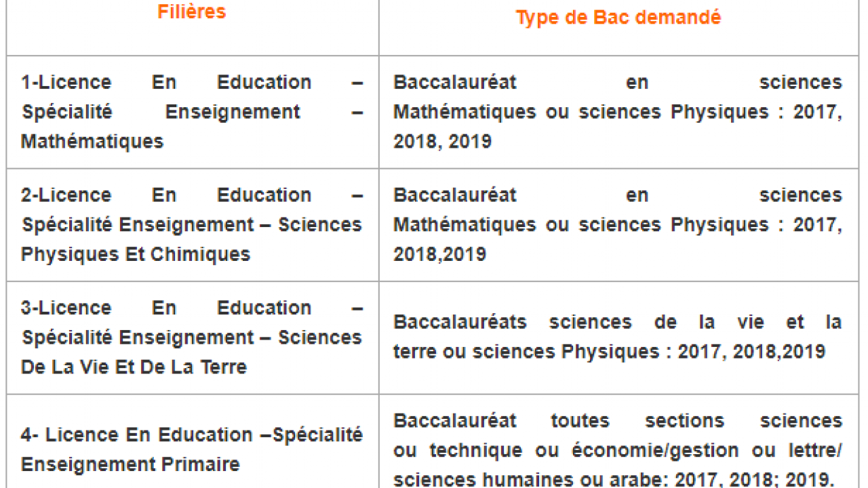Click text '2018, 2019' in first row
Screen dimensions: 868x488
(442, 141)
